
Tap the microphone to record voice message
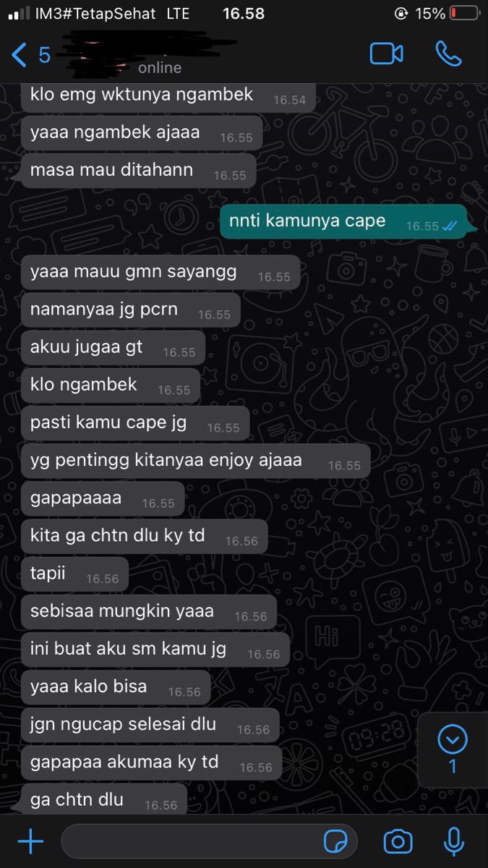click(x=453, y=841)
